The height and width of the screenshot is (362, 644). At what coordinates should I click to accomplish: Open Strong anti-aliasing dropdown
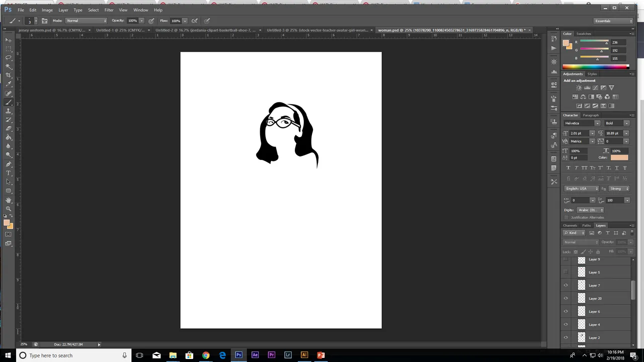pos(619,189)
